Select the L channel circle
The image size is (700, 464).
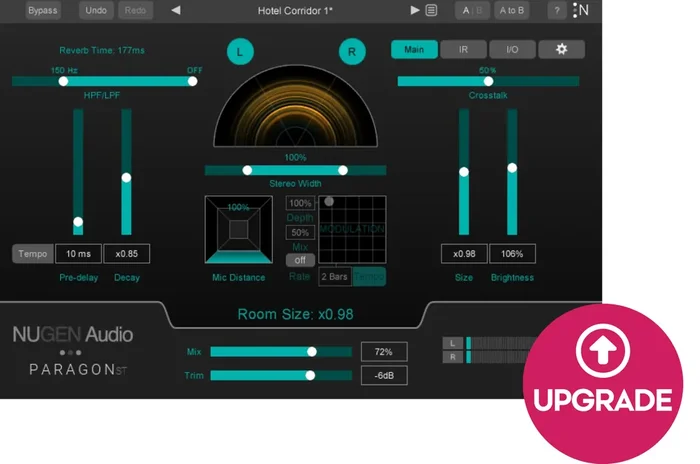click(240, 52)
